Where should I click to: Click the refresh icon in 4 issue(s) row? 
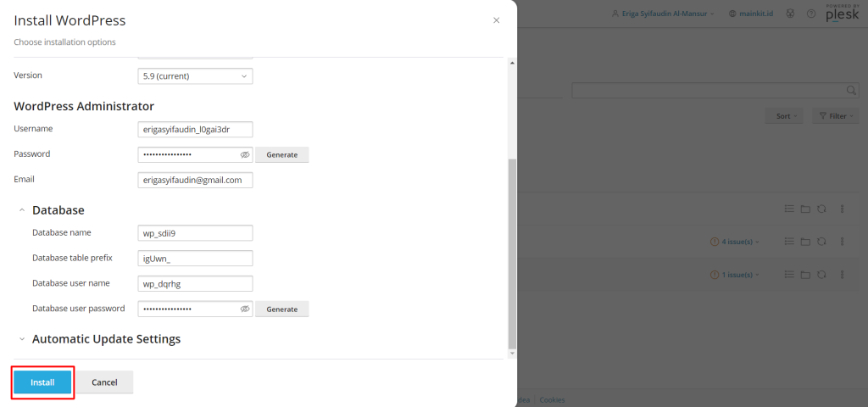coord(821,242)
